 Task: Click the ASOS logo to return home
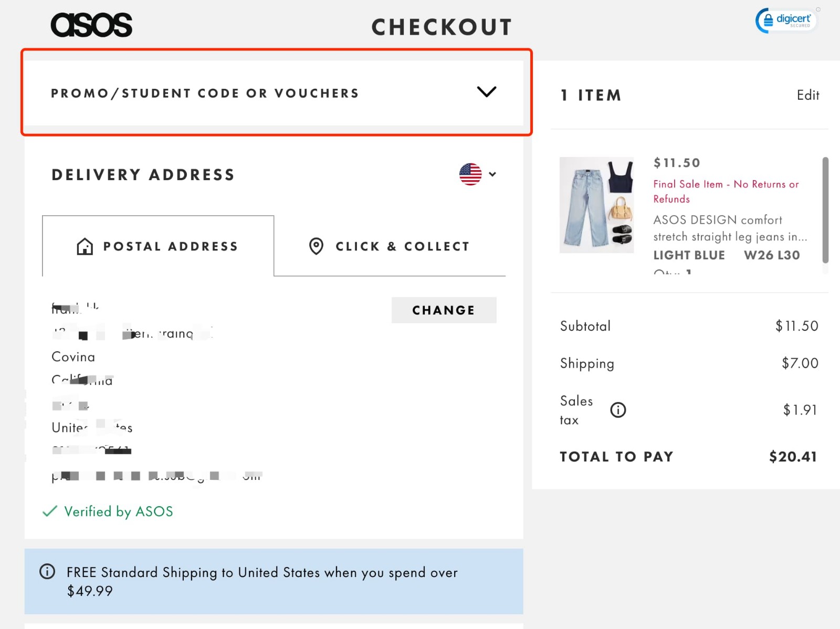pyautogui.click(x=90, y=24)
